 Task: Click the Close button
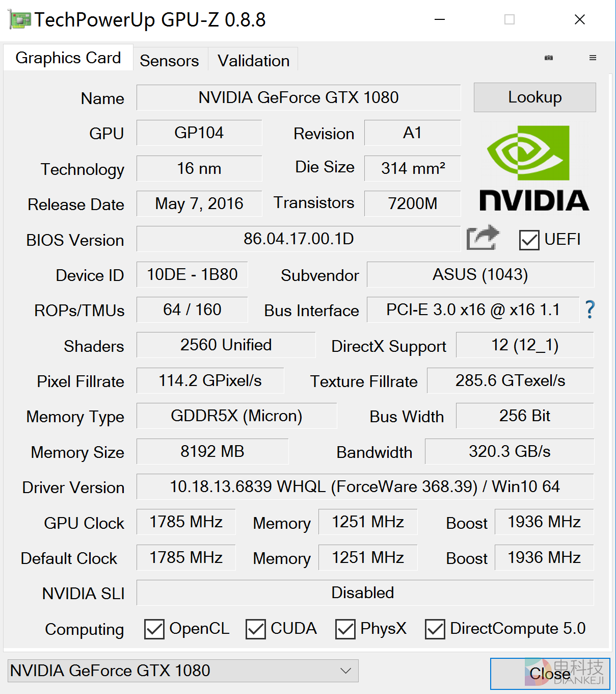pos(550,674)
